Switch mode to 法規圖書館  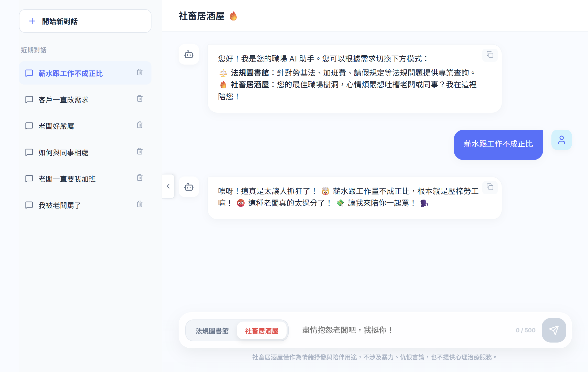coord(212,331)
